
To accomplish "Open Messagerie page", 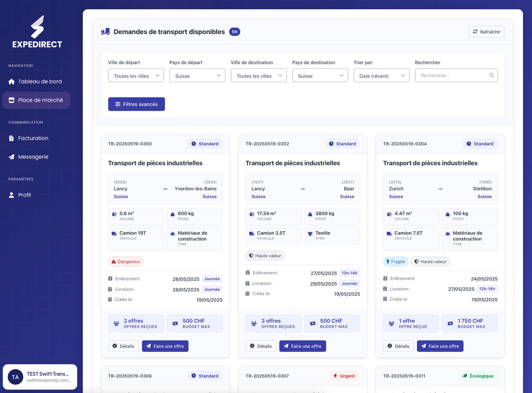I will coord(36,157).
